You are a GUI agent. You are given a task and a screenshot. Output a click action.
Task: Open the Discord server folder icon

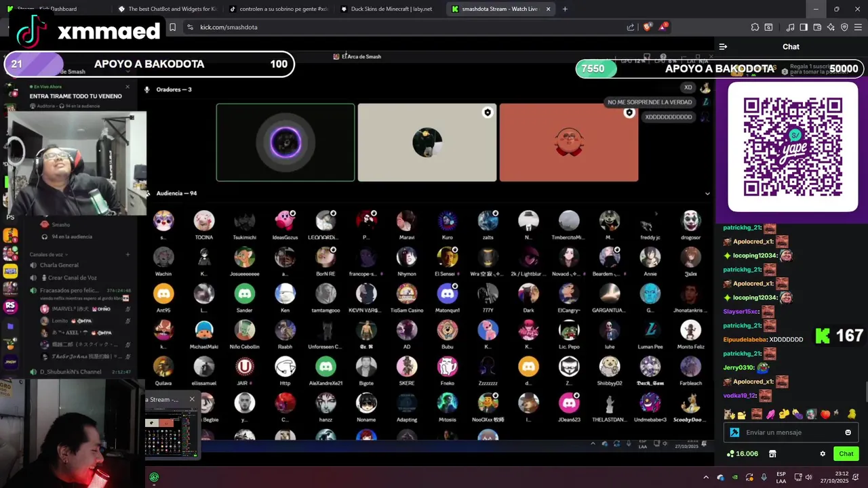pyautogui.click(x=10, y=326)
